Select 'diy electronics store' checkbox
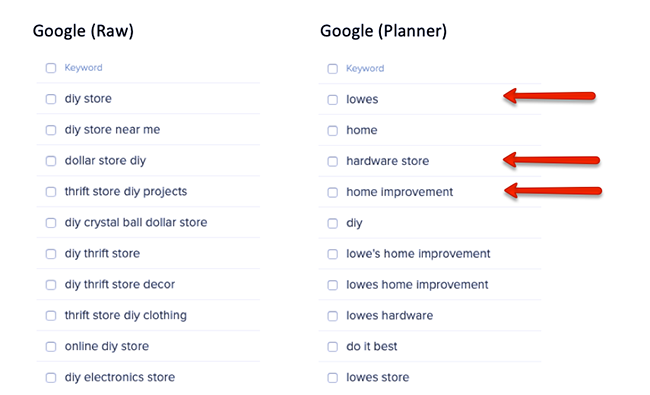 (x=51, y=378)
